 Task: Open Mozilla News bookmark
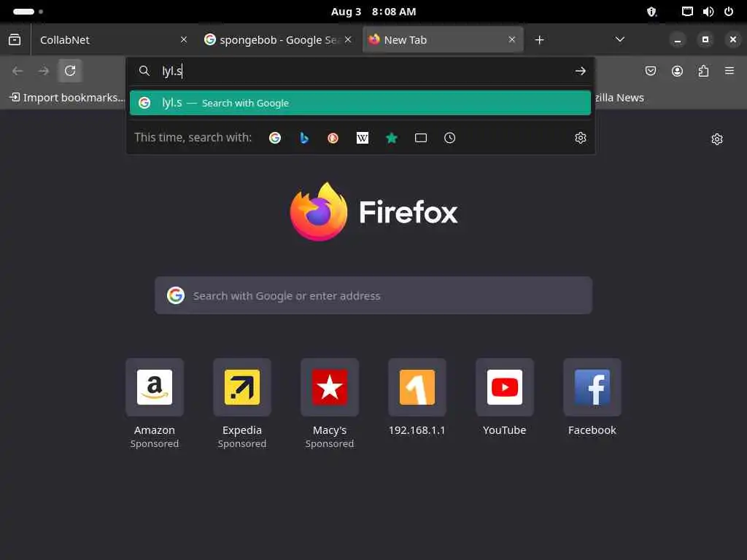pos(619,98)
